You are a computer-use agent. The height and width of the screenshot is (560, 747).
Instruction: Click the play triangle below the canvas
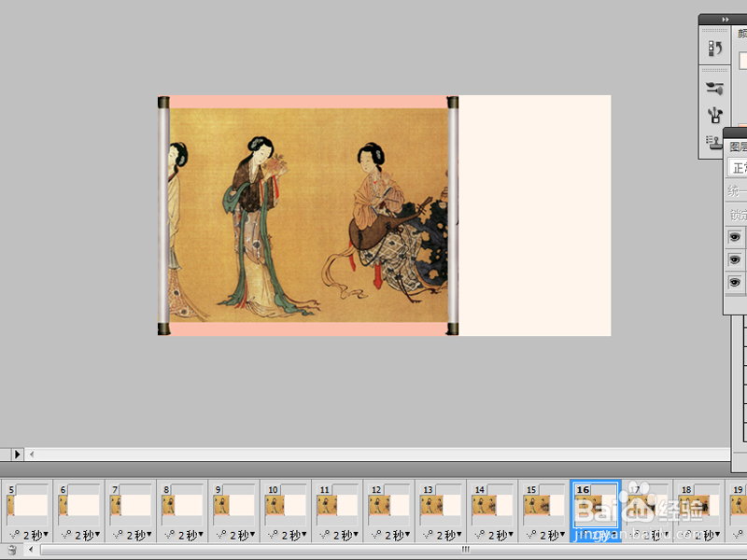17,455
